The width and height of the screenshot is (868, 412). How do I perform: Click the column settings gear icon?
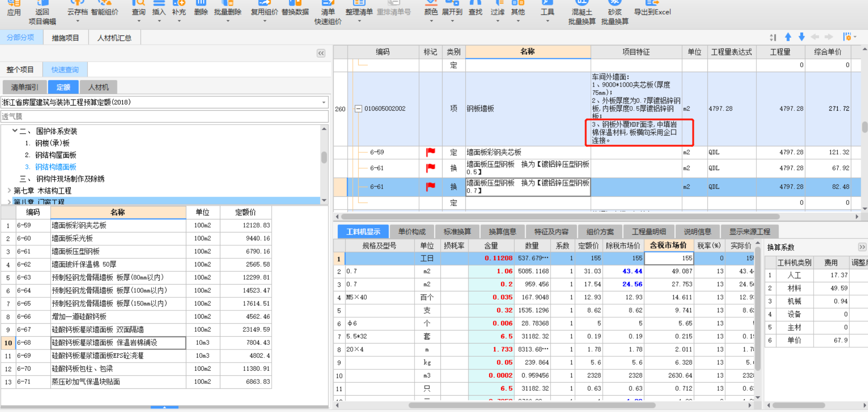847,37
